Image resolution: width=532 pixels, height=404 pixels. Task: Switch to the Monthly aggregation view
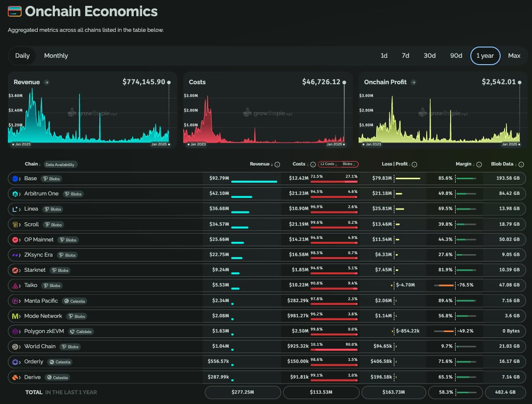[56, 56]
